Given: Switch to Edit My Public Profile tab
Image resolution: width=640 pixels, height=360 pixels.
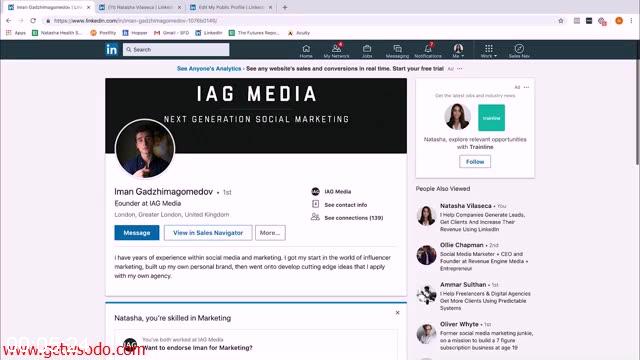Looking at the screenshot, I should (x=231, y=7).
